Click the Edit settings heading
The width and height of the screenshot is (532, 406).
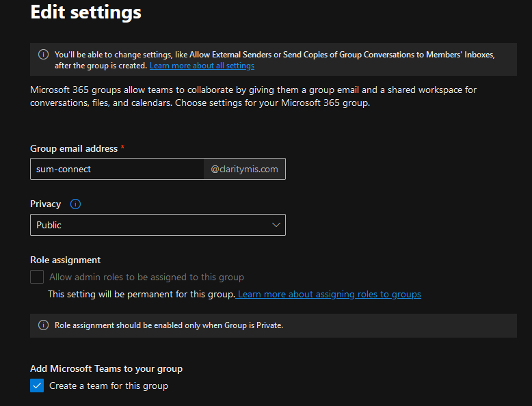point(86,12)
